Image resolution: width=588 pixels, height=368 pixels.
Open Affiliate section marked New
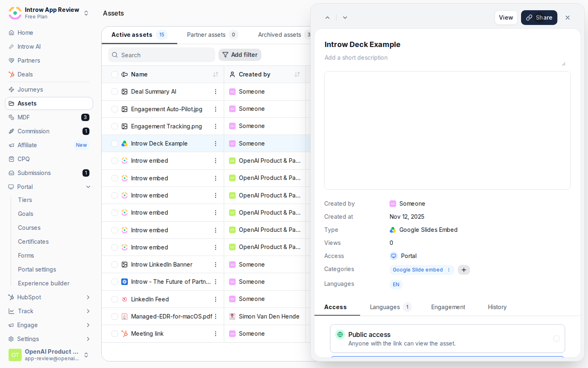click(x=49, y=145)
